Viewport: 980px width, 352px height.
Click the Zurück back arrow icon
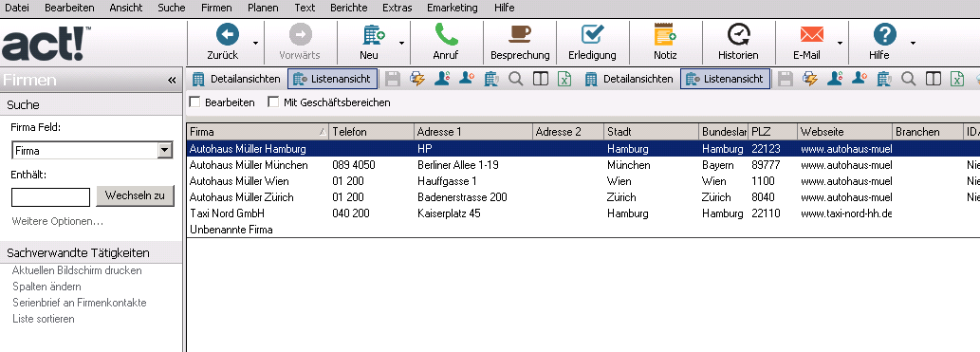[227, 34]
